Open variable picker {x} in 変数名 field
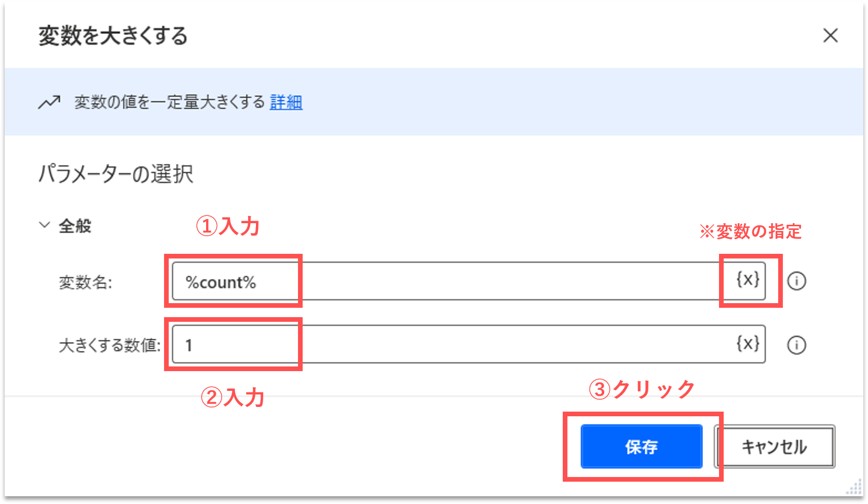This screenshot has height=504, width=868. click(x=748, y=280)
